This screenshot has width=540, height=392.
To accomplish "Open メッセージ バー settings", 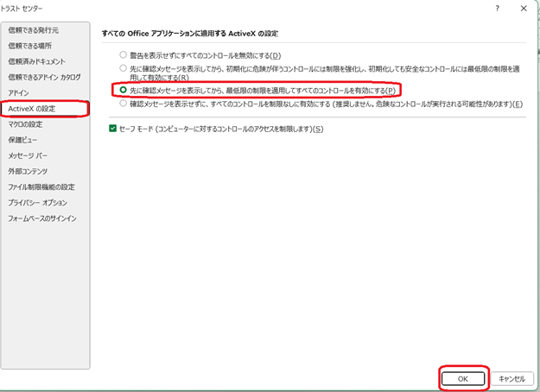I will click(x=28, y=155).
